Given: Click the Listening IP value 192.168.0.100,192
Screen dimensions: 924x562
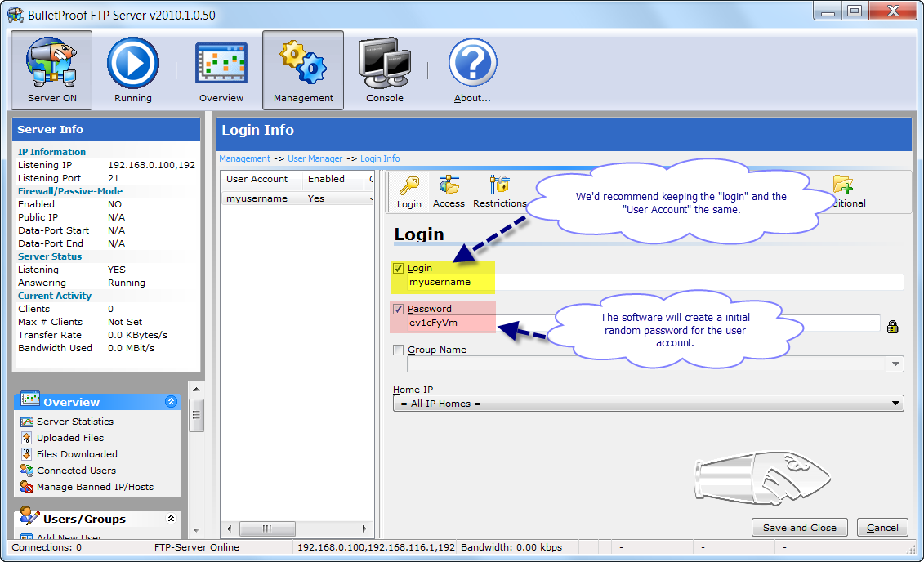Looking at the screenshot, I should [x=151, y=166].
